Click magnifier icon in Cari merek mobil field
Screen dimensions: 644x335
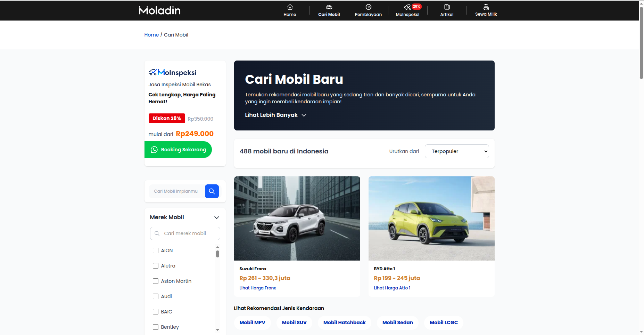pyautogui.click(x=157, y=233)
